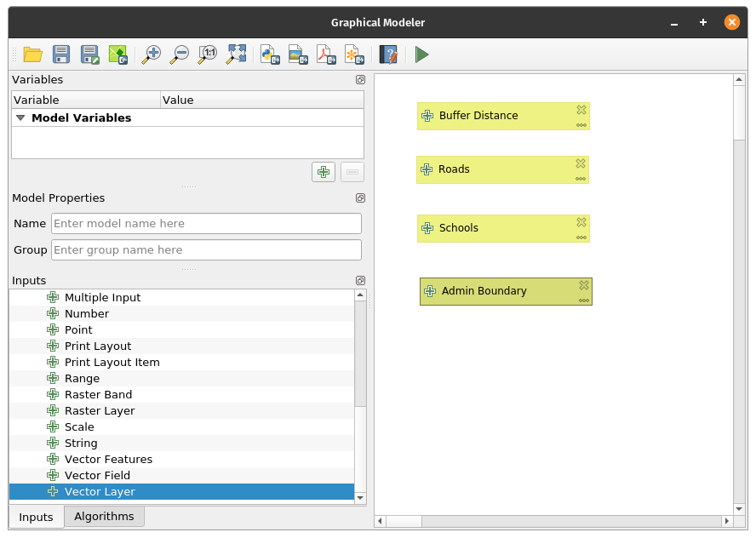Click the Save model as icon

coord(89,55)
